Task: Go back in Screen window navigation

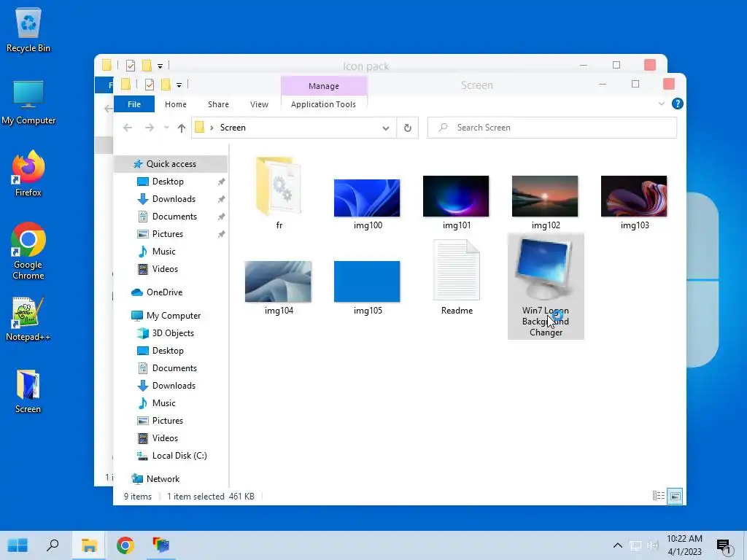Action: click(127, 128)
